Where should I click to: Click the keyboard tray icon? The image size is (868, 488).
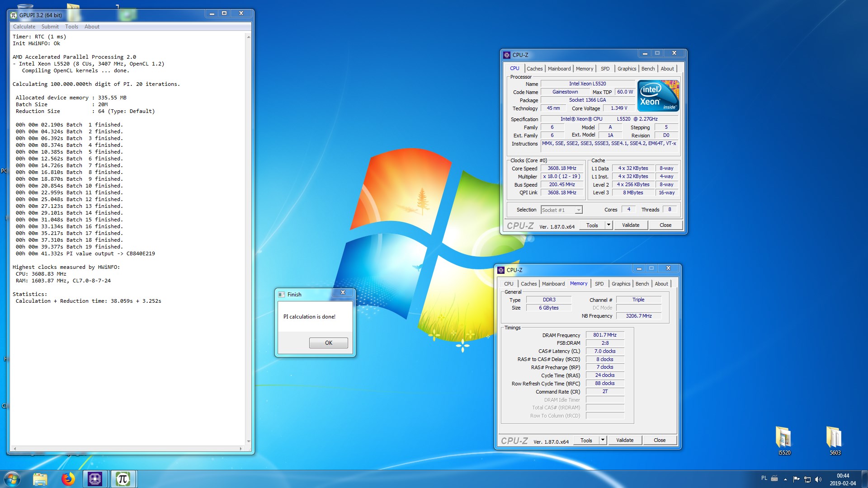click(774, 478)
